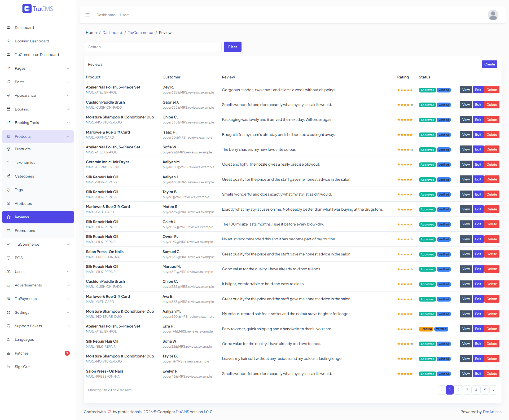Click the Filter button
The height and width of the screenshot is (420, 509).
pos(232,47)
